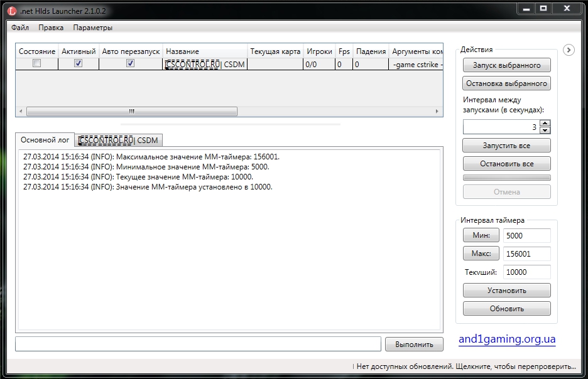The height and width of the screenshot is (379, 588).
Task: Click the Launcher app icon in title bar
Action: coord(11,9)
